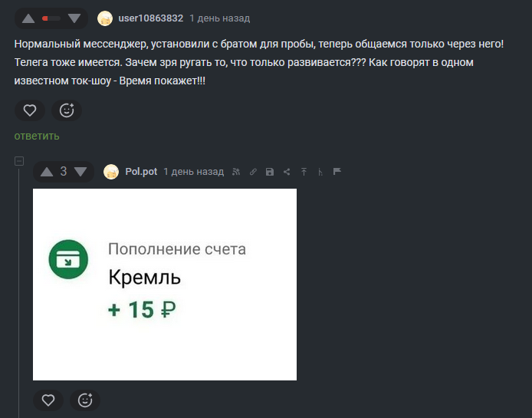Open emoji reactions under user10863832's comment
The image size is (532, 418).
pos(67,110)
